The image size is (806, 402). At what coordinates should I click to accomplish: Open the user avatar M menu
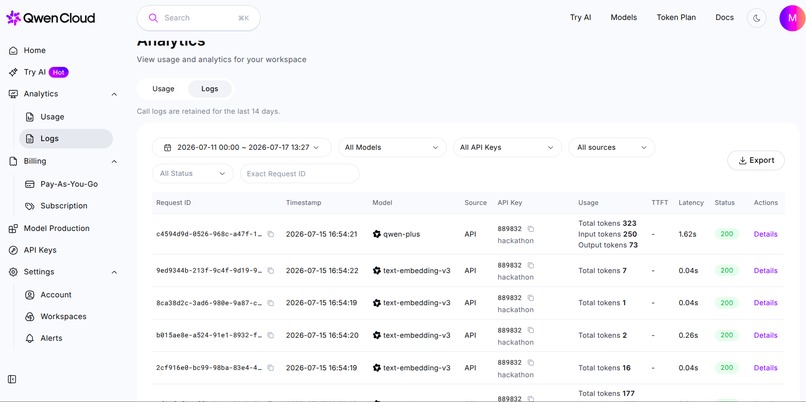click(792, 18)
